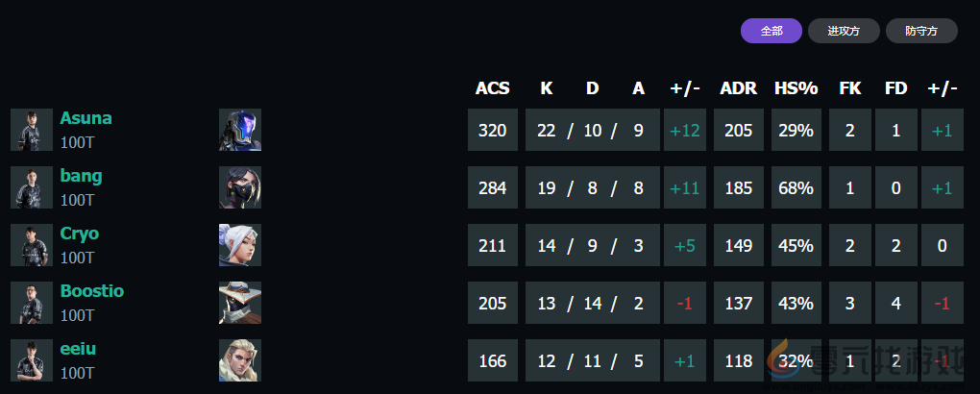Open Cryo's player profile link
The image size is (980, 394).
point(79,234)
